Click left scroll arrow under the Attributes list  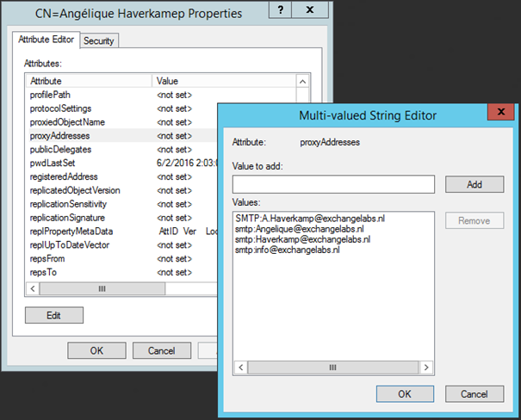(33, 289)
